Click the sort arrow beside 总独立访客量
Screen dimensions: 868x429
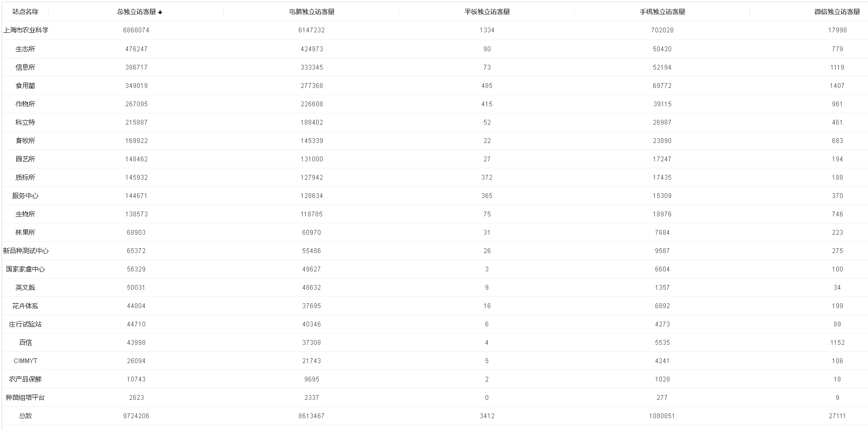pyautogui.click(x=160, y=12)
